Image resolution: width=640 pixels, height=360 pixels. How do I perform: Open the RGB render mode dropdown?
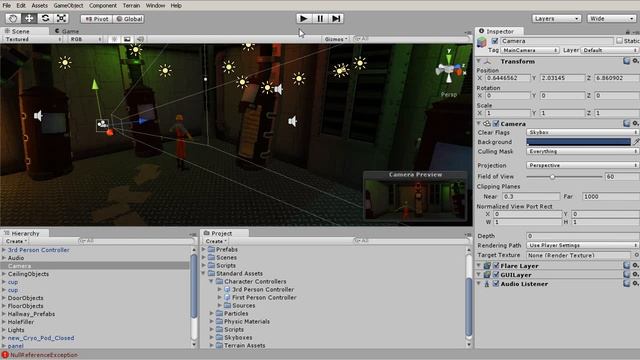point(86,39)
